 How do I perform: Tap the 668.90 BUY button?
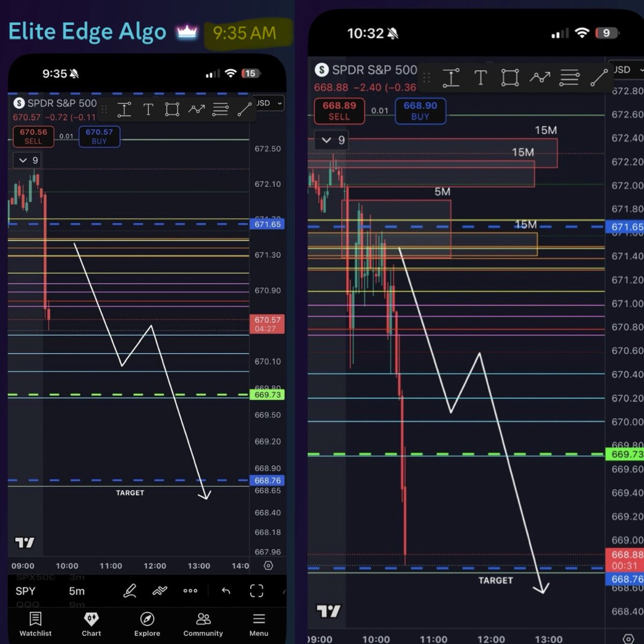point(420,111)
